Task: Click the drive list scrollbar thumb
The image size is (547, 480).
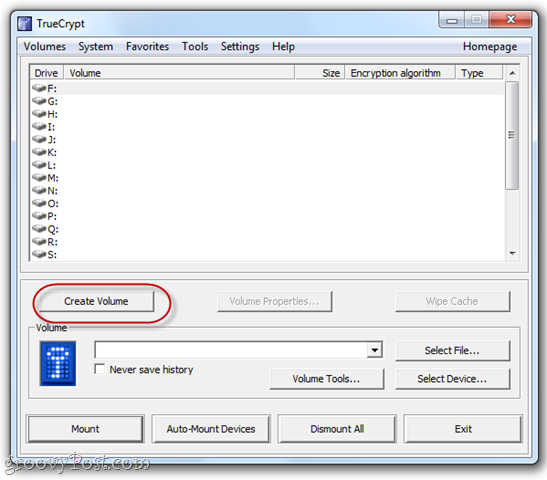Action: pos(512,135)
